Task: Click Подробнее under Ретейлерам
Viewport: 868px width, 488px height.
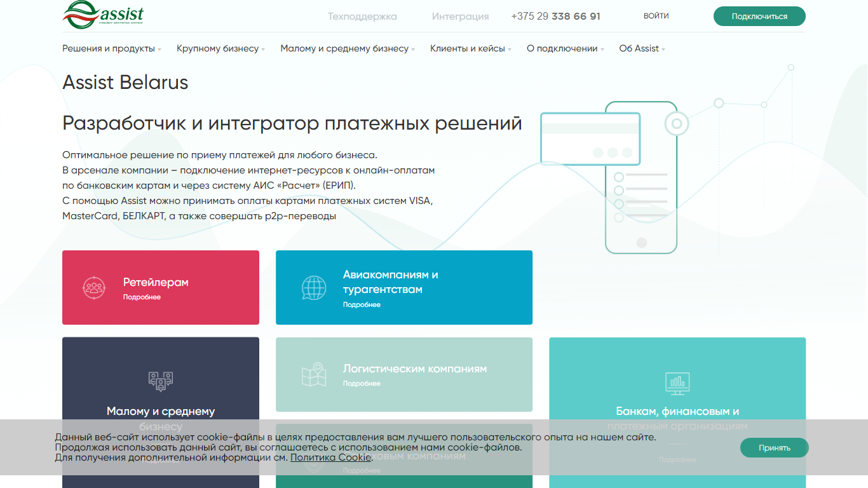Action: (x=142, y=297)
